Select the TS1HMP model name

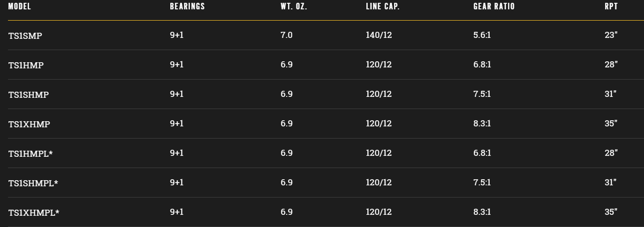[x=26, y=65]
